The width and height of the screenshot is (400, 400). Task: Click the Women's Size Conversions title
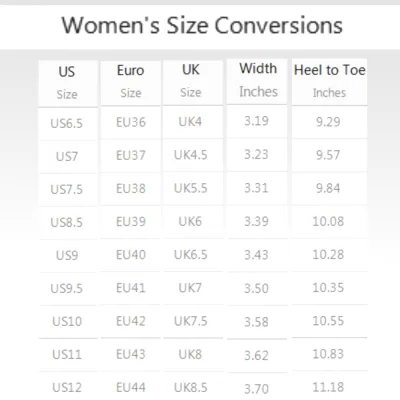click(x=202, y=26)
